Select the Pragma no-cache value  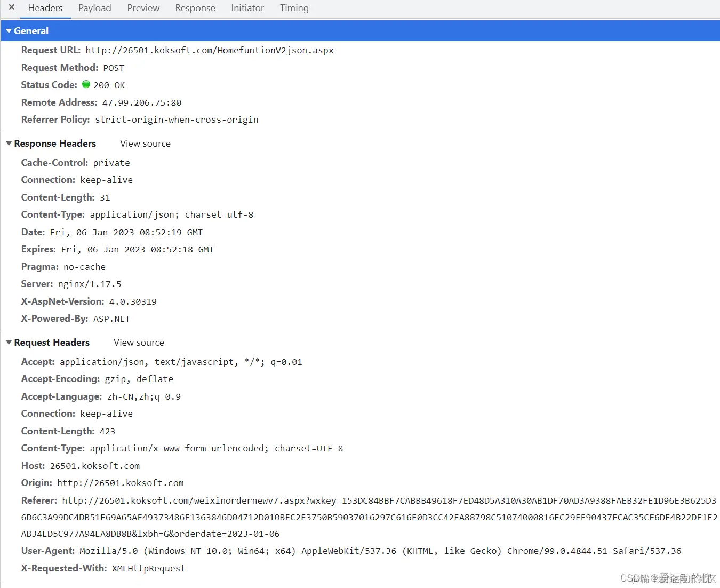pos(85,267)
